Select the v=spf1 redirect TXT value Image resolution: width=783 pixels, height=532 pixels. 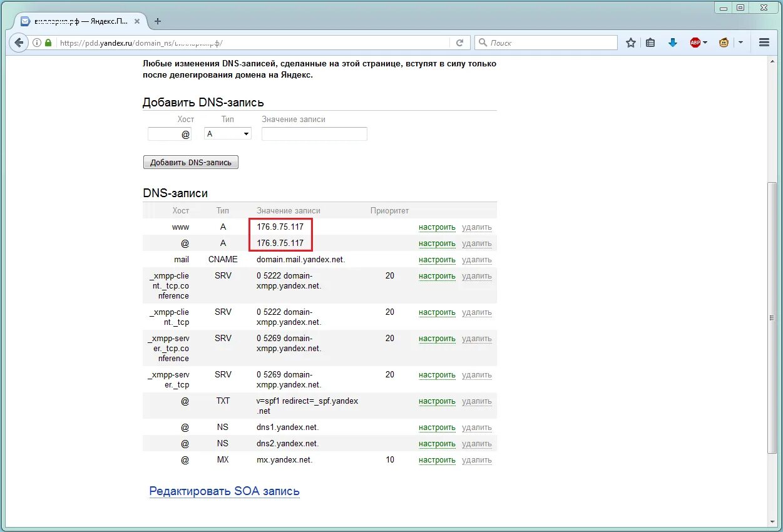point(307,406)
